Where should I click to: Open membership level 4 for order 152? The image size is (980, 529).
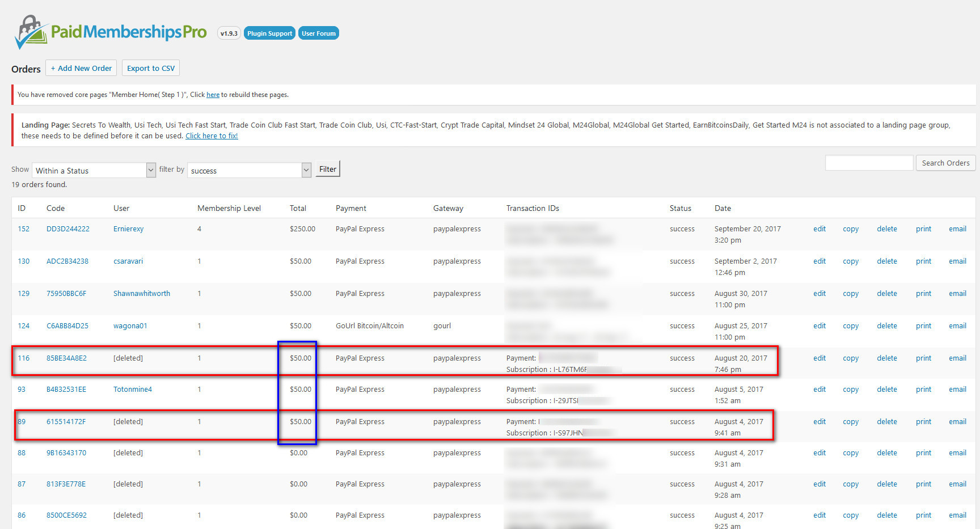[199, 229]
